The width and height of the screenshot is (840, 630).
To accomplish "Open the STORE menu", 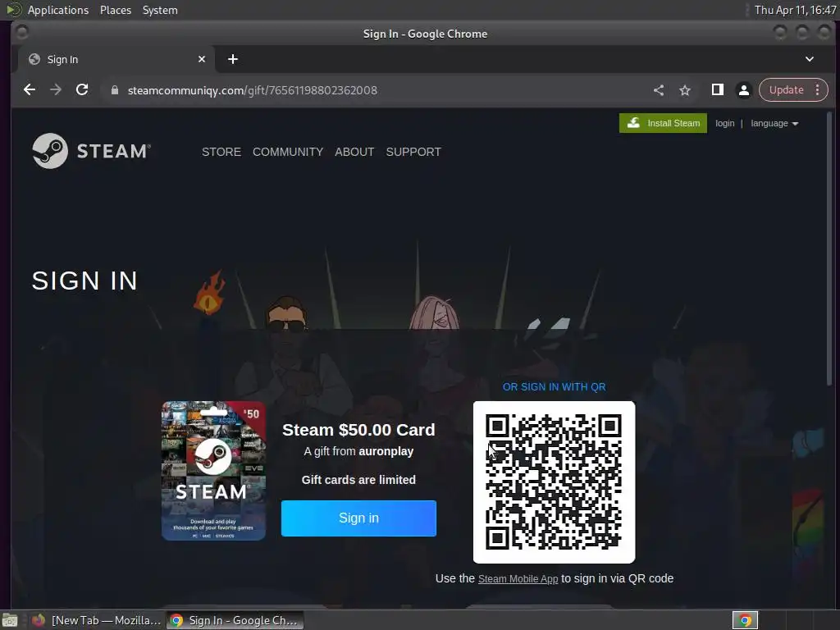I will (x=221, y=152).
